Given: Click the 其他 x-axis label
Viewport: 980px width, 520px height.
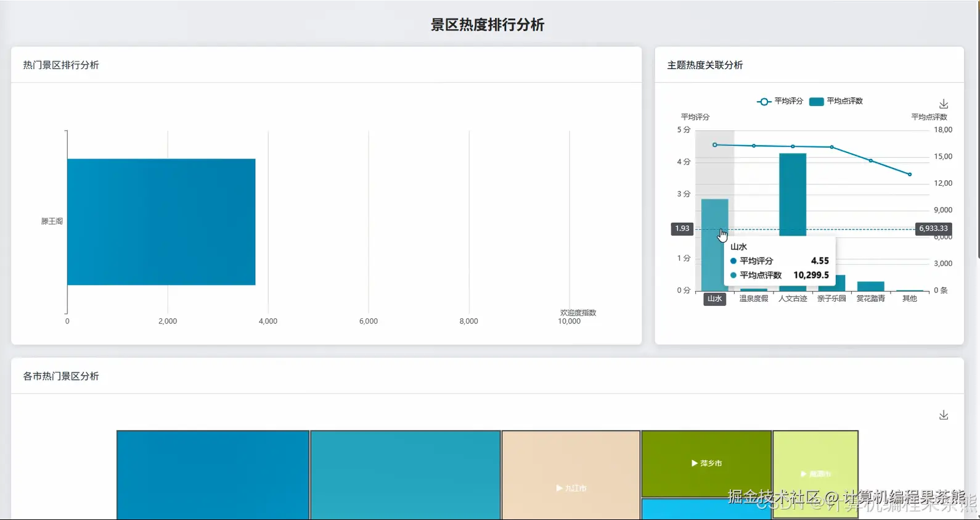Looking at the screenshot, I should pos(910,299).
